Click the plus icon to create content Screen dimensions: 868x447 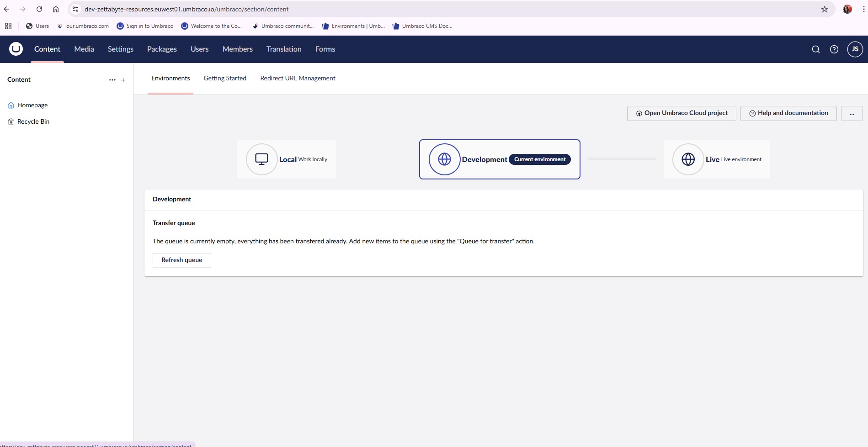point(123,80)
